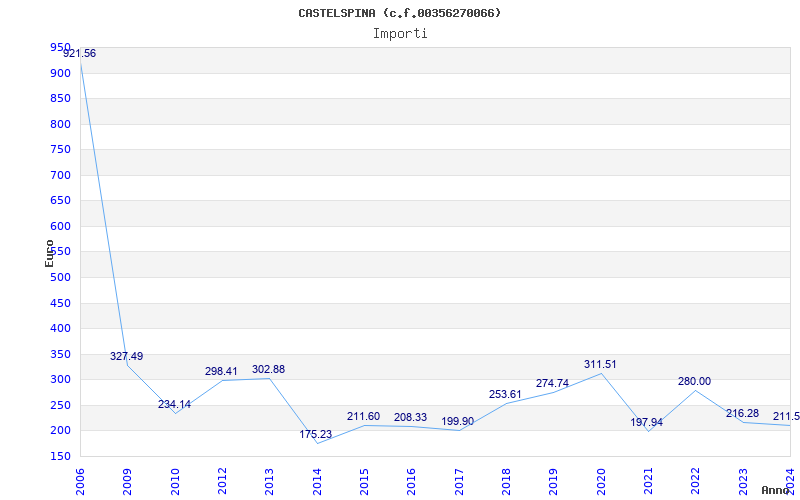Click the 250 y-axis tick label

(60, 406)
